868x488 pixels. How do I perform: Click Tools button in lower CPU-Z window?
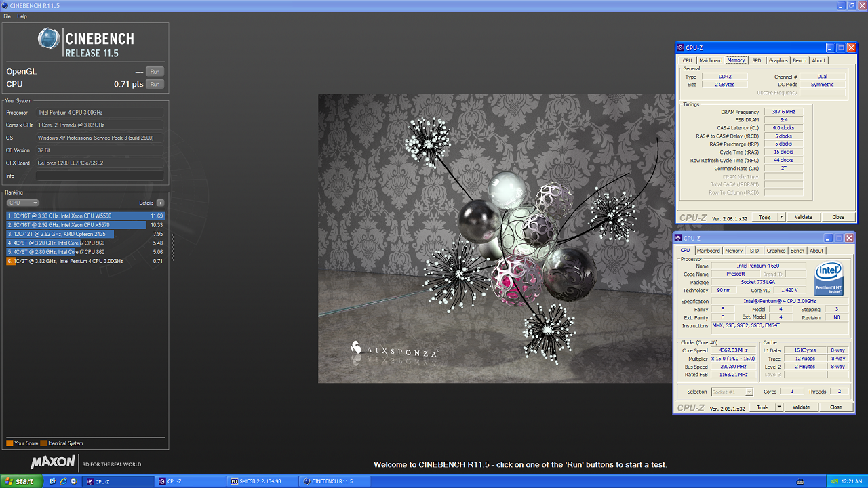coord(763,407)
